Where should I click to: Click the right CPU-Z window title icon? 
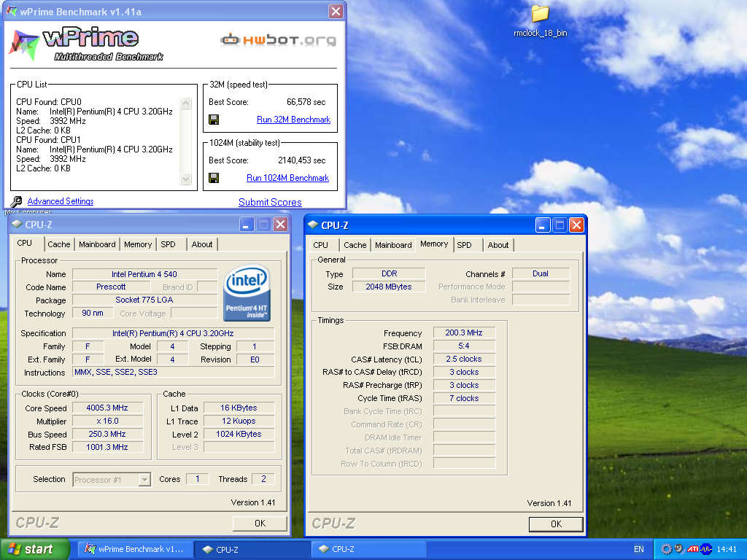point(313,225)
